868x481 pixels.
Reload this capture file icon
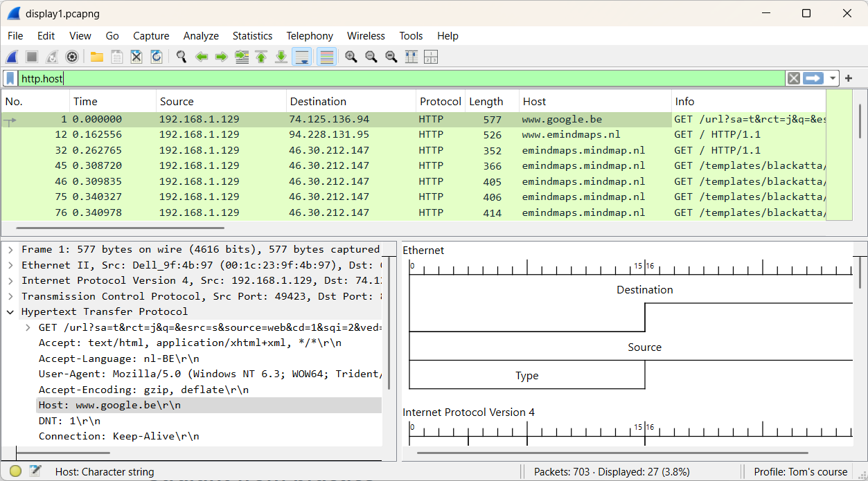(157, 57)
